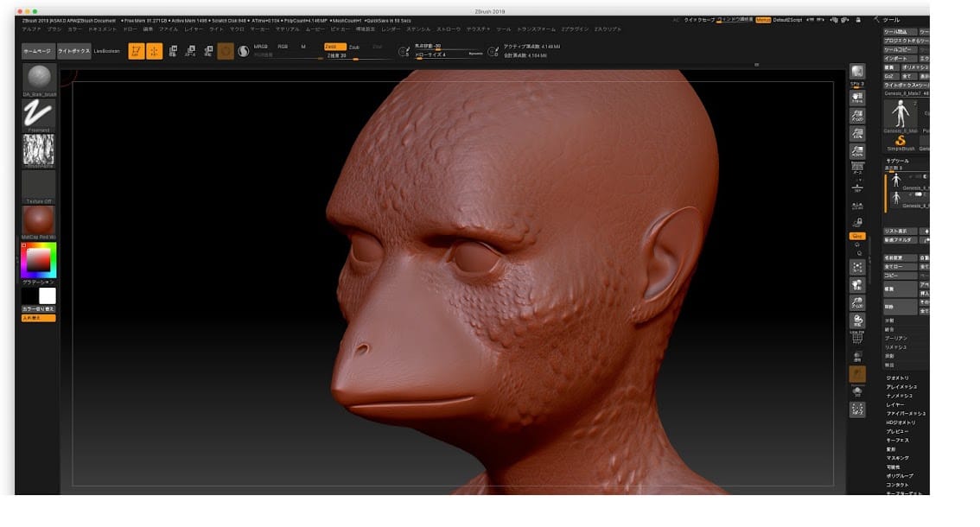Image resolution: width=980 pixels, height=527 pixels.
Task: Click the lock icon in the right shelf
Action: (857, 222)
